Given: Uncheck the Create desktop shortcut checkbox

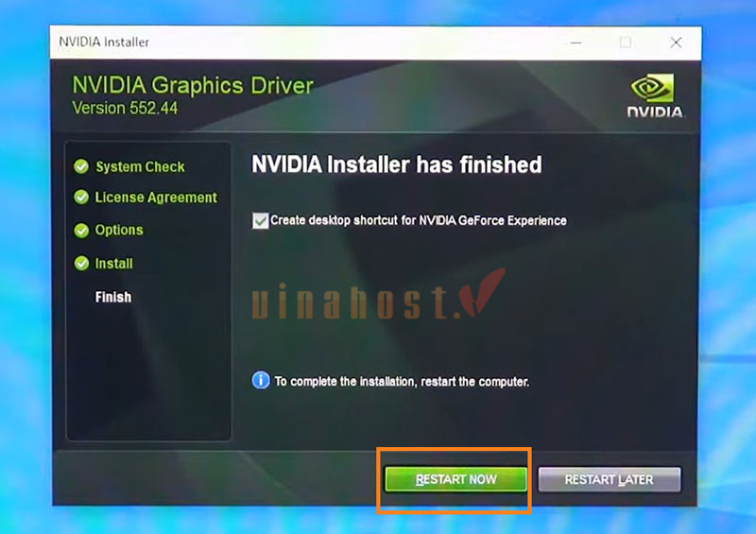Looking at the screenshot, I should point(261,221).
